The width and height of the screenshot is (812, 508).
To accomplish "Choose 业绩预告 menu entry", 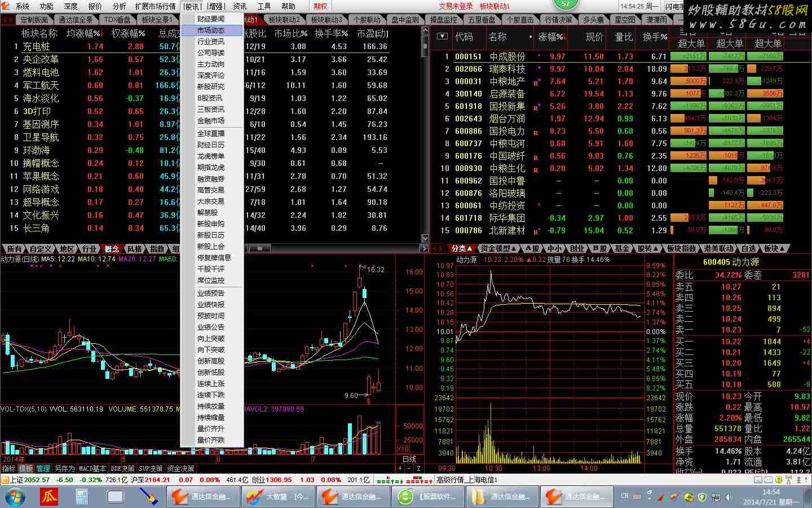I will point(211,294).
